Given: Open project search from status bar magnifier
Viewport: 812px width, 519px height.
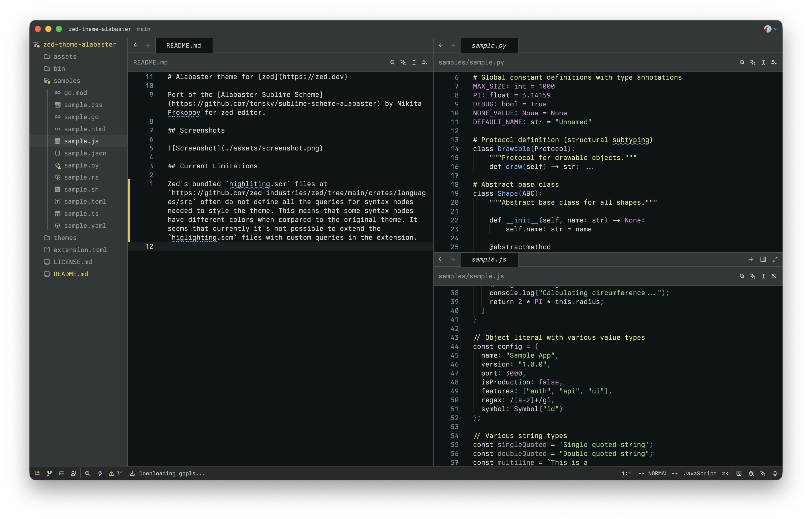Looking at the screenshot, I should click(88, 473).
